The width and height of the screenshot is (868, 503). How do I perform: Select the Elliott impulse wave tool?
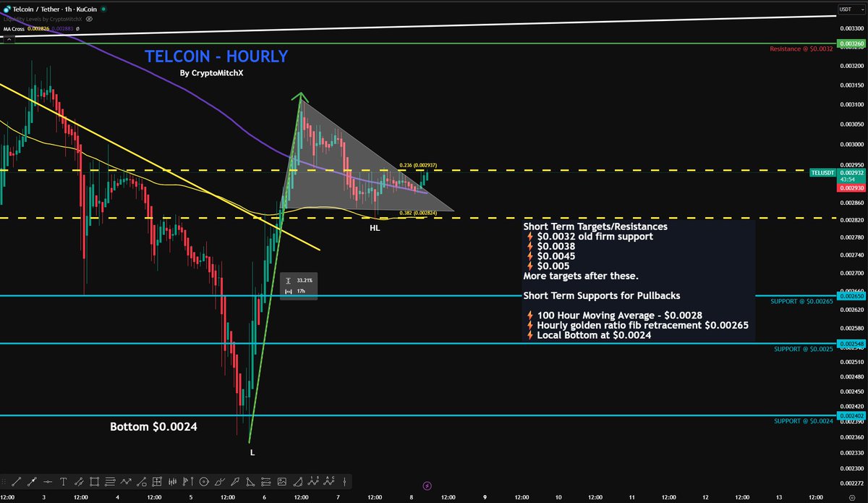[313, 481]
